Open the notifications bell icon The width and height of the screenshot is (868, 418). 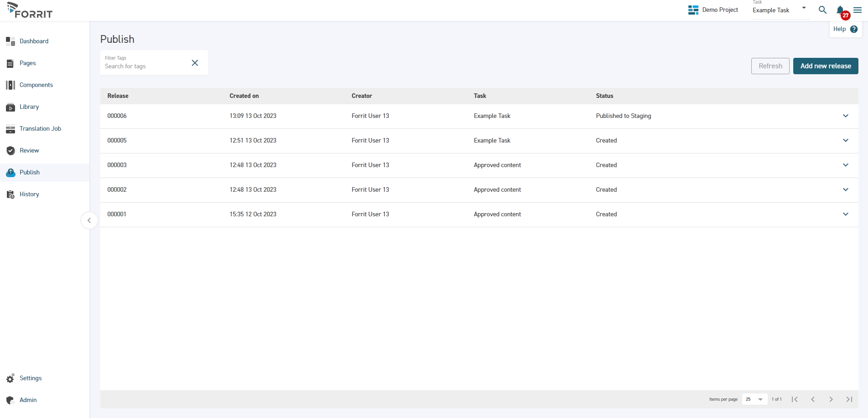point(840,10)
